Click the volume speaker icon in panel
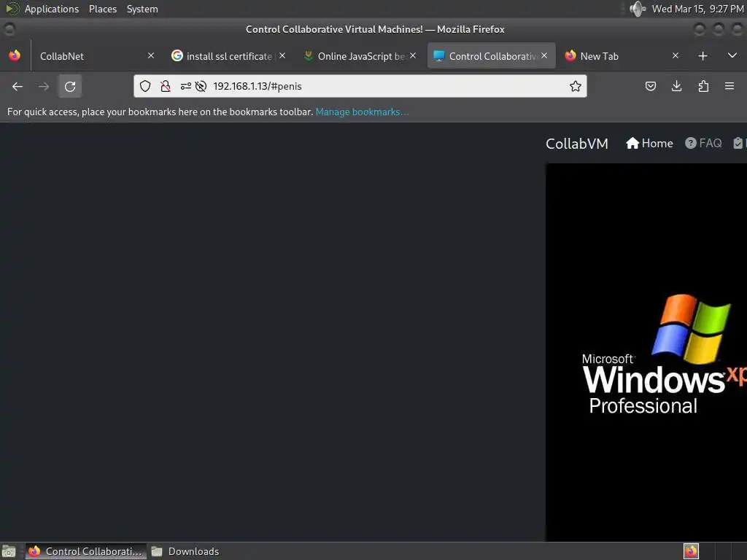 tap(638, 9)
